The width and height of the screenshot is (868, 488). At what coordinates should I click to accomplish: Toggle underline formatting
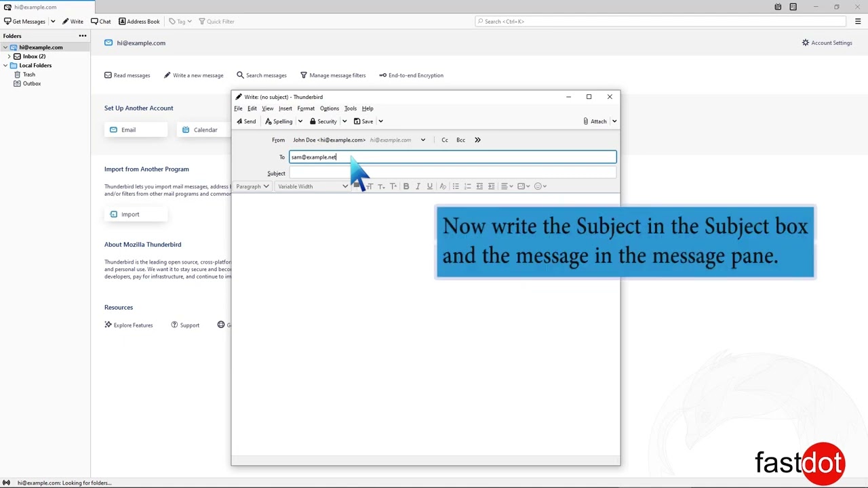[429, 186]
